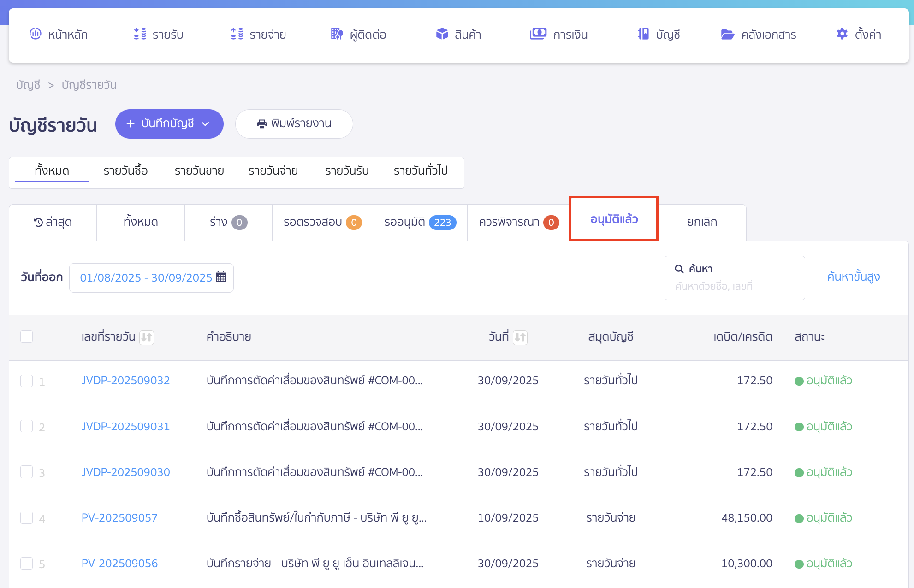The width and height of the screenshot is (914, 588).
Task: Open the หน้าหลัก home icon
Action: click(x=35, y=34)
